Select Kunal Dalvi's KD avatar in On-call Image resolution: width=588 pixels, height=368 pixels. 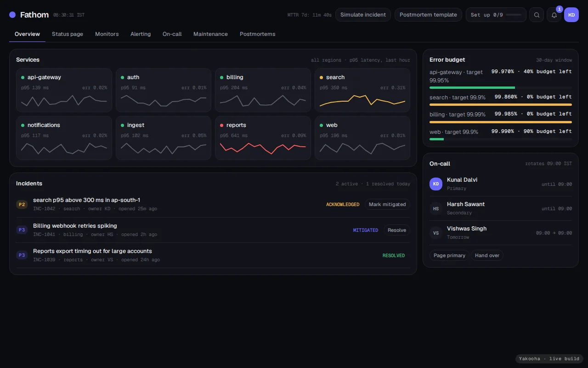[x=436, y=184]
